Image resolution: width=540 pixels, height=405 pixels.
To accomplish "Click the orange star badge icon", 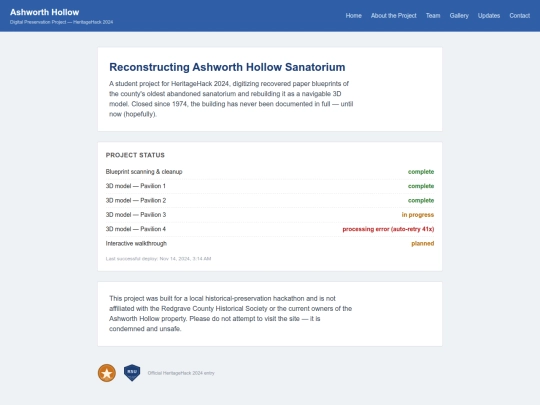I will 107,373.
